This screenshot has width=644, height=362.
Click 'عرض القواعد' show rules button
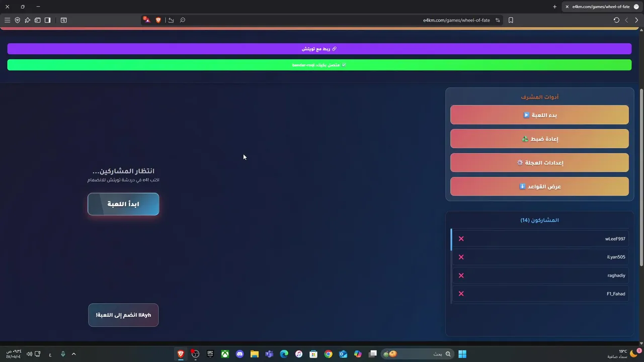(539, 186)
